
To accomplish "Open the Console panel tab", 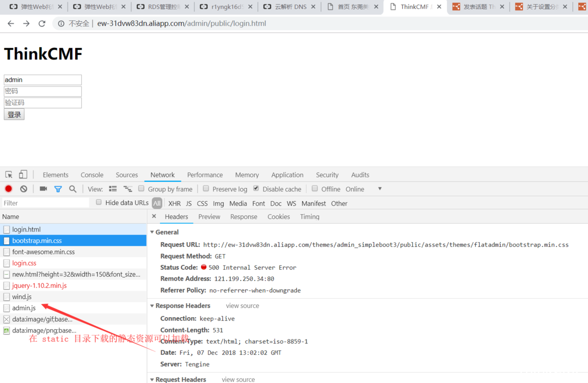I will pyautogui.click(x=92, y=175).
